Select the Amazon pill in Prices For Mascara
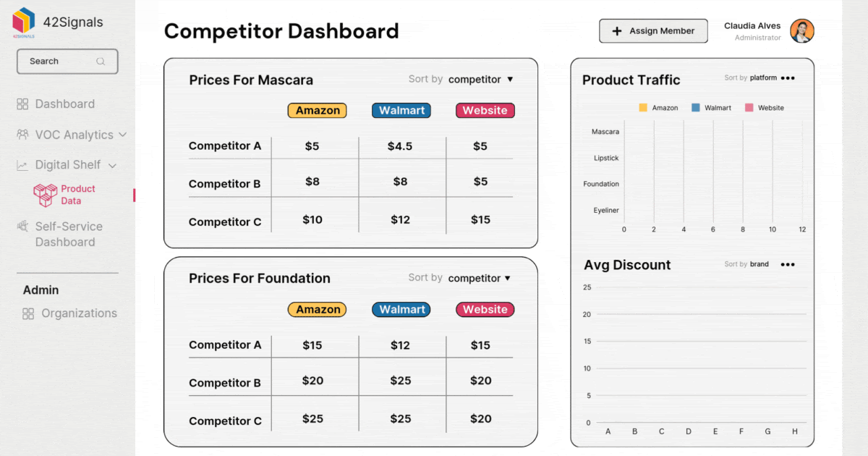This screenshot has width=868, height=456. tap(317, 110)
